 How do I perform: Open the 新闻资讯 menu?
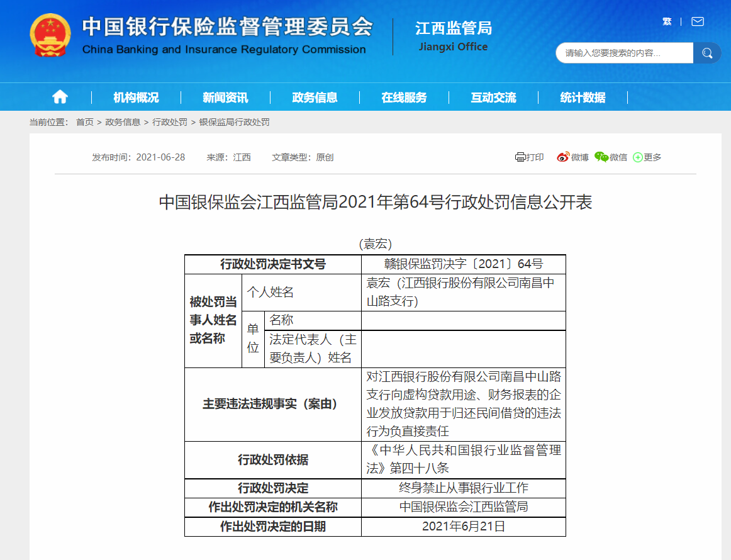225,98
